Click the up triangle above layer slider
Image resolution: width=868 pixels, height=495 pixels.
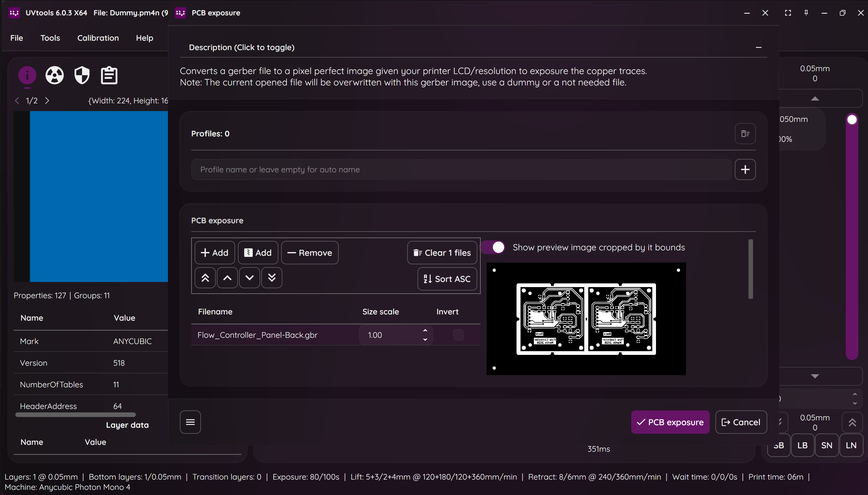point(815,99)
